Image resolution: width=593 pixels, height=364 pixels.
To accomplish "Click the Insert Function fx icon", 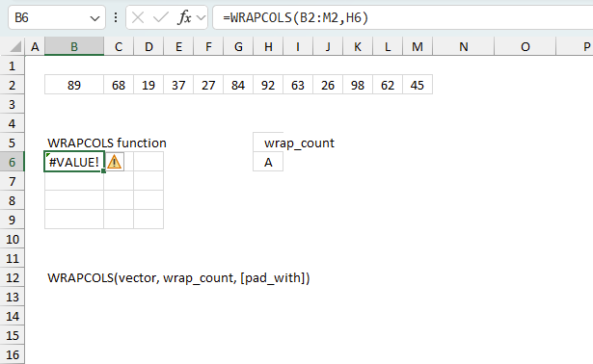I will tap(184, 17).
